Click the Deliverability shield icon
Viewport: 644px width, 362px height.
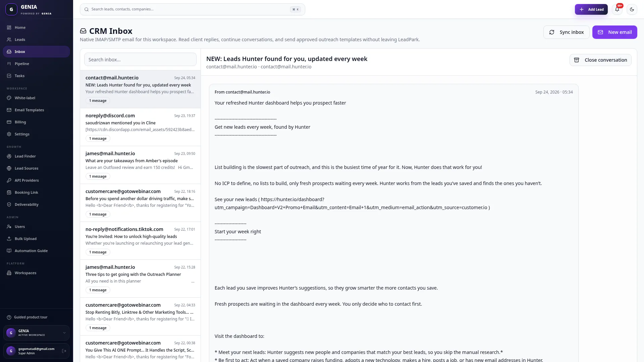(9, 204)
